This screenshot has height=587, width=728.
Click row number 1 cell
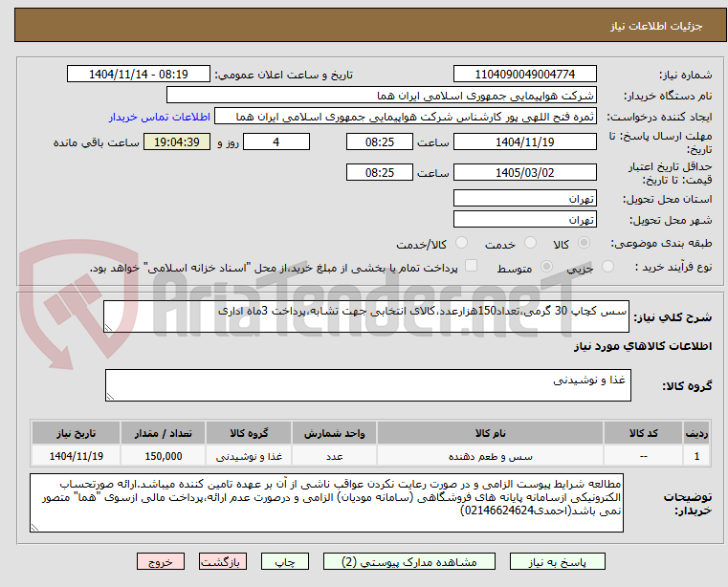(696, 457)
